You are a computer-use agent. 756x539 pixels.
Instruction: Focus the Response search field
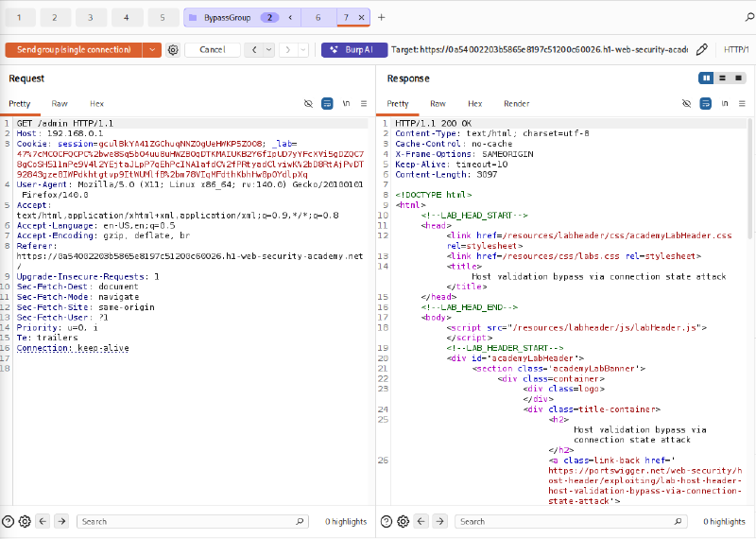pyautogui.click(x=571, y=521)
